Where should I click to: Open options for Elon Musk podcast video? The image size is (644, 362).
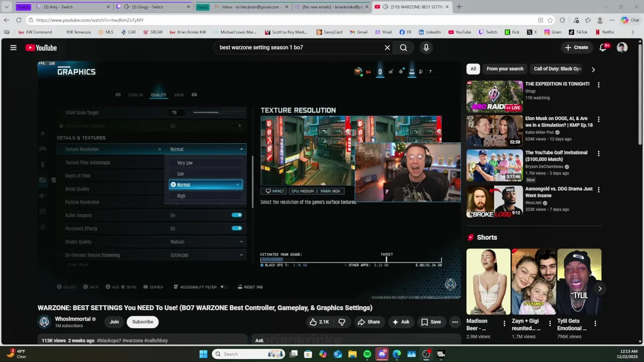click(599, 120)
